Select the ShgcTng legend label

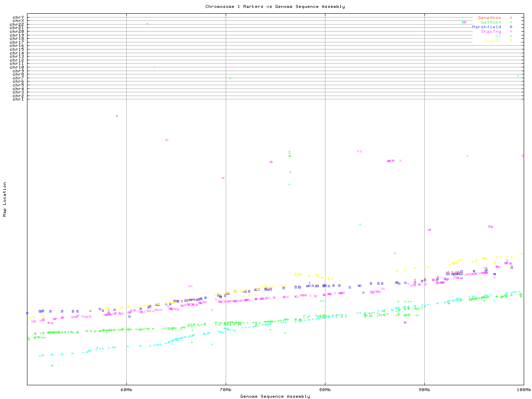click(x=491, y=32)
